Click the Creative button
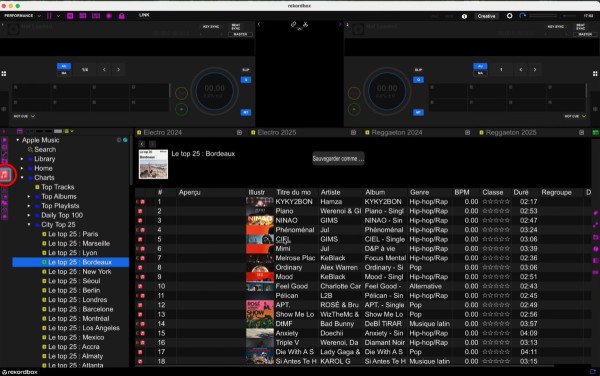The image size is (600, 376). click(486, 16)
